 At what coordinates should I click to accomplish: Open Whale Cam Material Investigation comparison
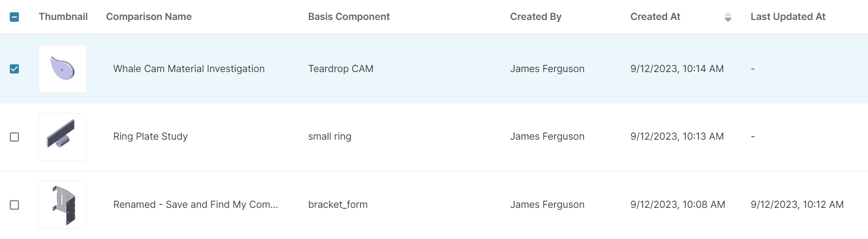(x=189, y=69)
